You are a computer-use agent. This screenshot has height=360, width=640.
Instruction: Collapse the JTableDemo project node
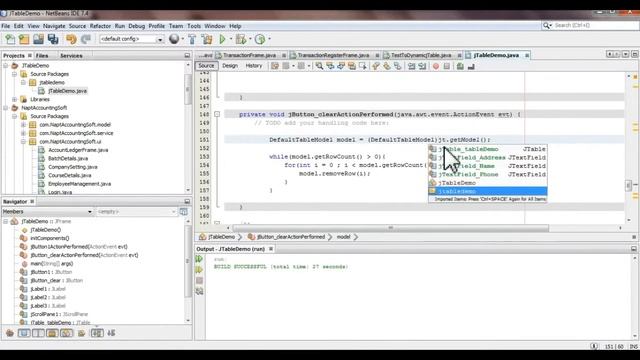(6, 65)
